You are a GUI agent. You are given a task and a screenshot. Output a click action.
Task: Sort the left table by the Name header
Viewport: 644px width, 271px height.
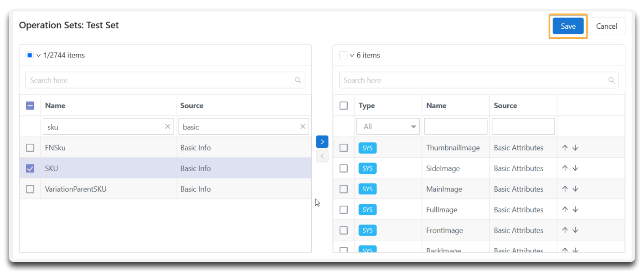55,105
